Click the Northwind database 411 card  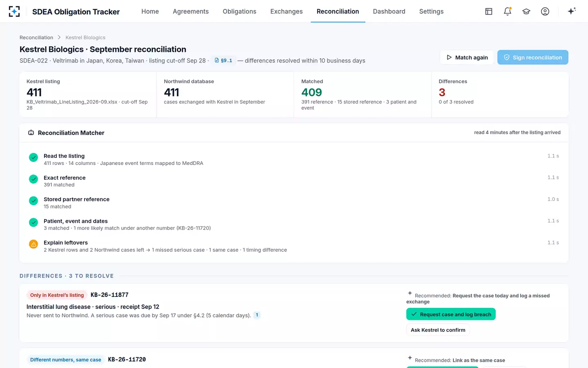tap(225, 94)
